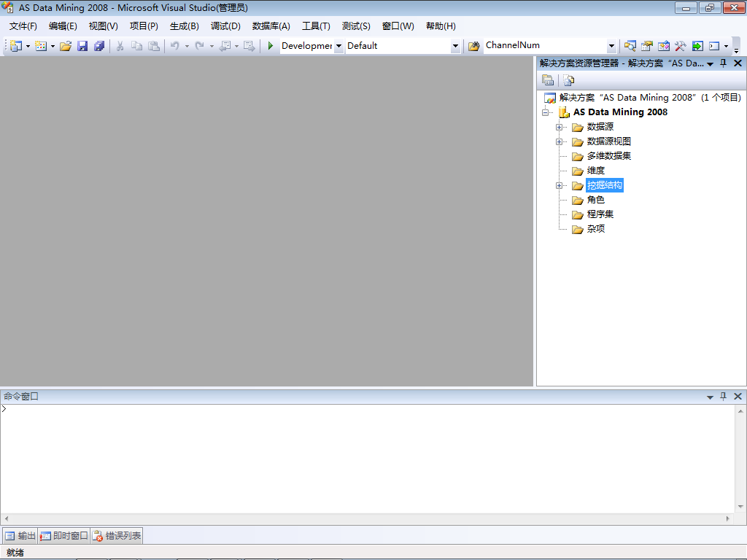Click the ChannelNum find text field

(545, 46)
